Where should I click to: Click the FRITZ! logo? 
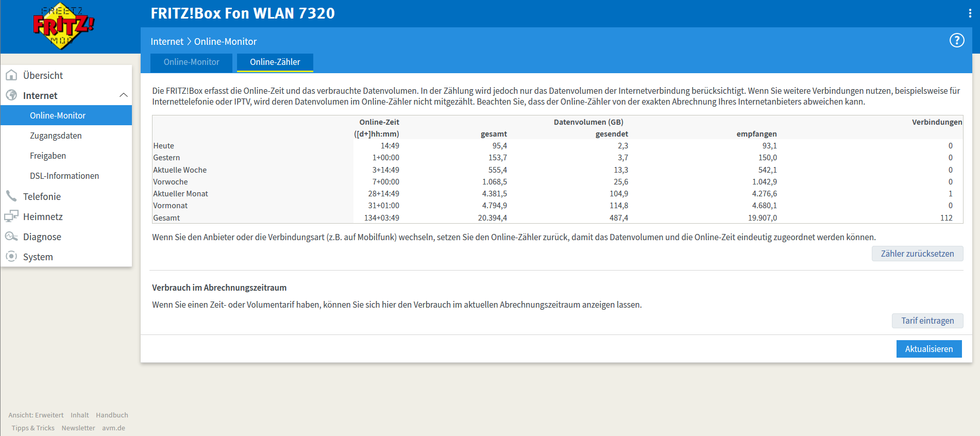coord(63,26)
